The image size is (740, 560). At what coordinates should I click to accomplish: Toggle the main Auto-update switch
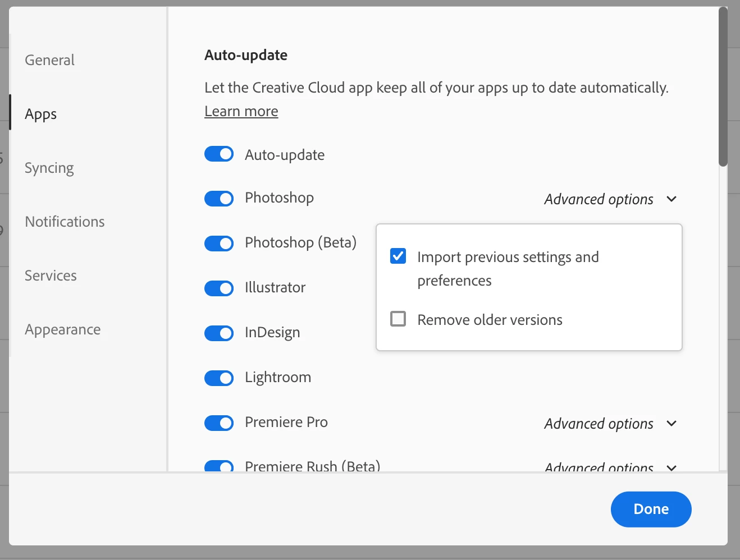tap(219, 154)
